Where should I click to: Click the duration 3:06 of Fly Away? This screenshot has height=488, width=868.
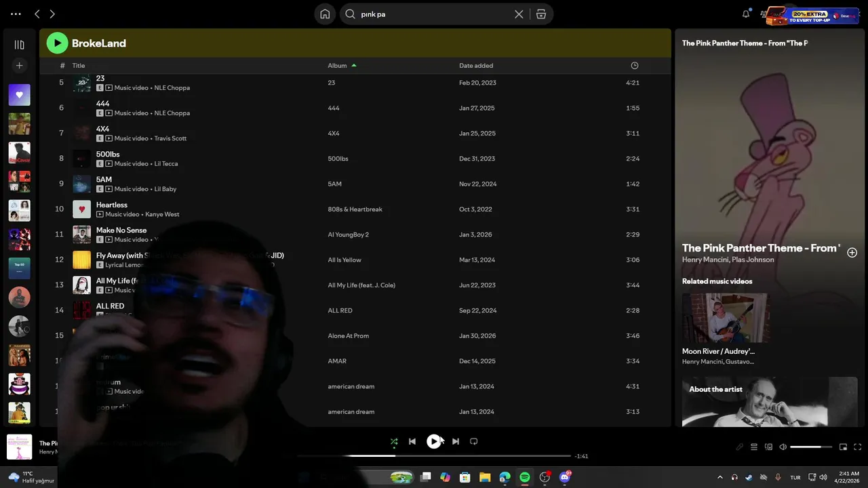point(633,260)
